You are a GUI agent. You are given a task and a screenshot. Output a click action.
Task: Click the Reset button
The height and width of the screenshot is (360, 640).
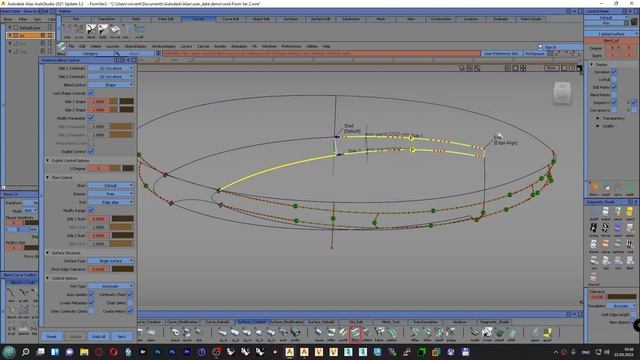[x=51, y=337]
